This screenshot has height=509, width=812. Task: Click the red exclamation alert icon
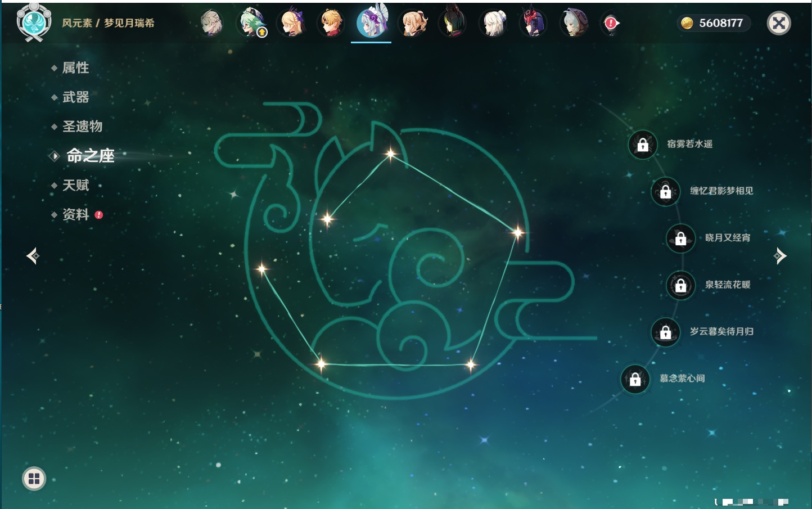pyautogui.click(x=611, y=23)
